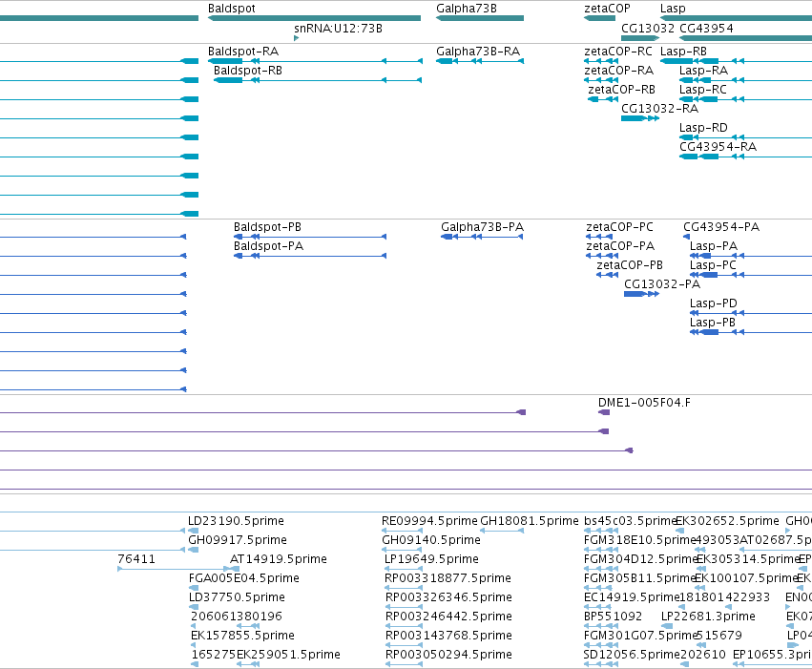Open the Galpha73B-RA transcript label

(x=478, y=52)
